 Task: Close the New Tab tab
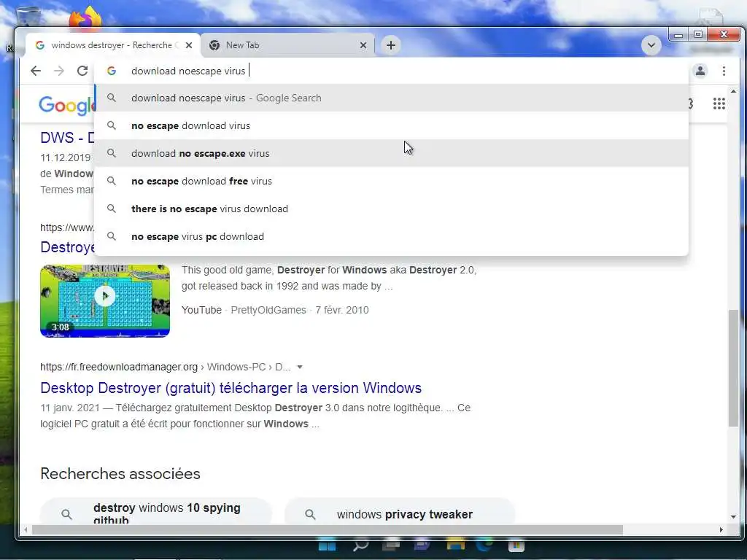point(363,45)
